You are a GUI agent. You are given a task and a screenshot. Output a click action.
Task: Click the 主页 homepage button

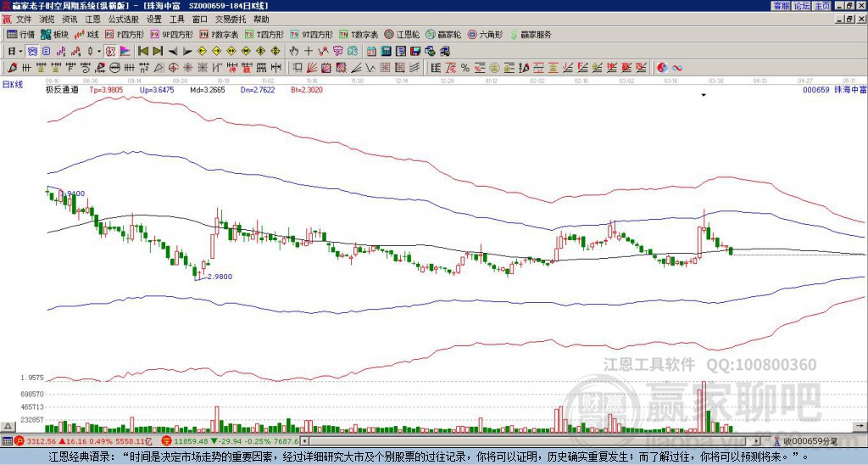[x=822, y=6]
